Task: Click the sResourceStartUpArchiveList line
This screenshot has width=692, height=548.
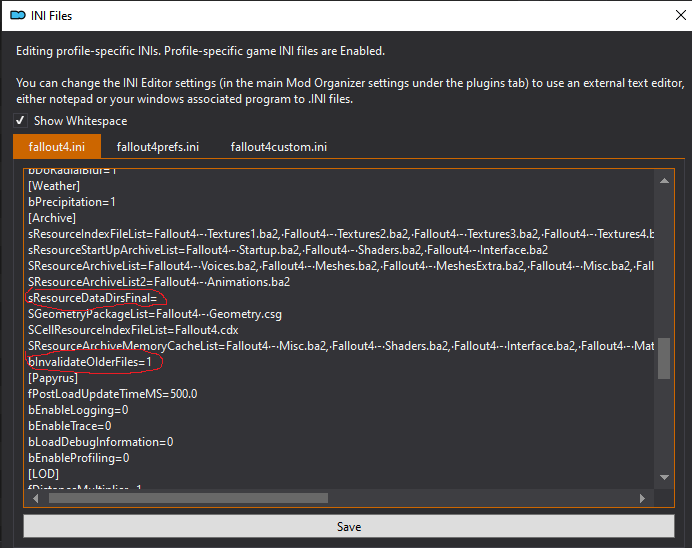Action: (x=288, y=250)
